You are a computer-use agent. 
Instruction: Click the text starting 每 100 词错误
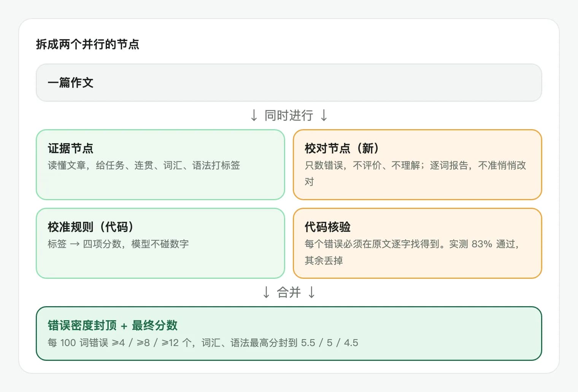[x=203, y=343]
